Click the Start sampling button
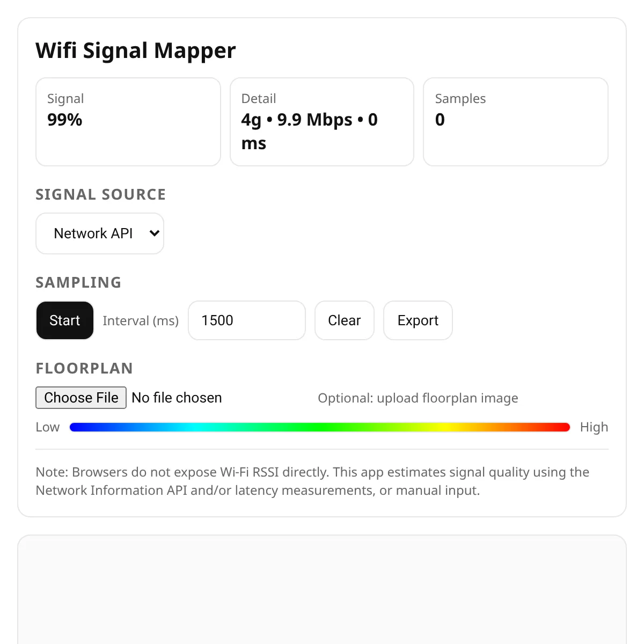The height and width of the screenshot is (644, 644). 65,320
